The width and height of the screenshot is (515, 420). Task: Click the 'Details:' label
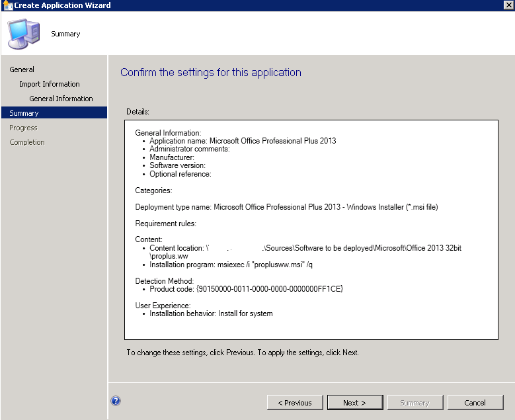(x=138, y=112)
